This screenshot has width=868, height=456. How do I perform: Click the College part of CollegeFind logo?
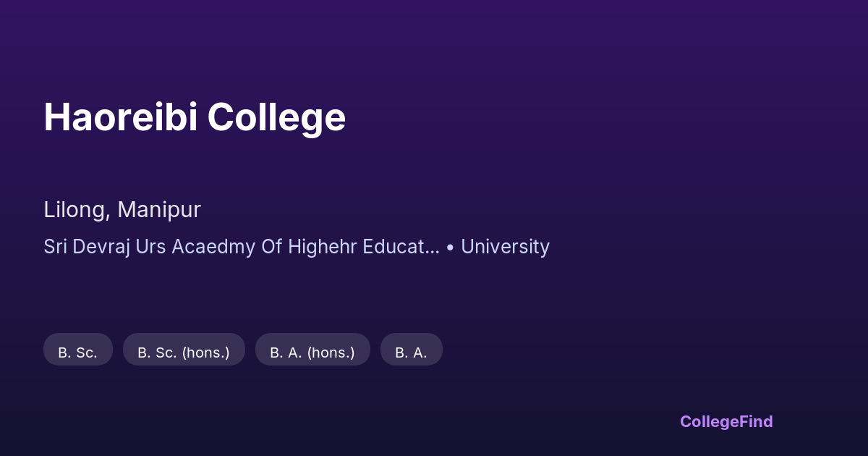pyautogui.click(x=708, y=421)
